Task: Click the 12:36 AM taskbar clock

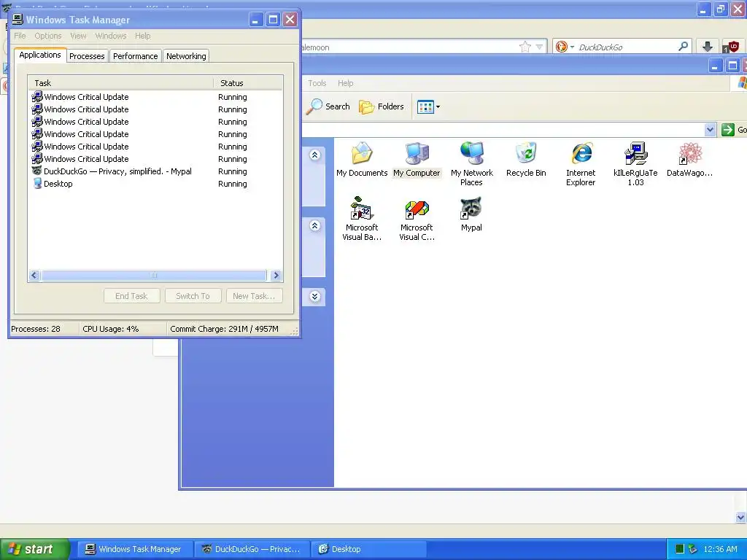Action: (x=720, y=549)
